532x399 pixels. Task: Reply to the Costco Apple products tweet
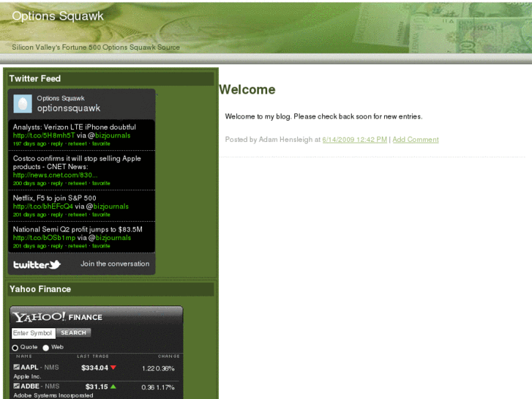pos(57,183)
